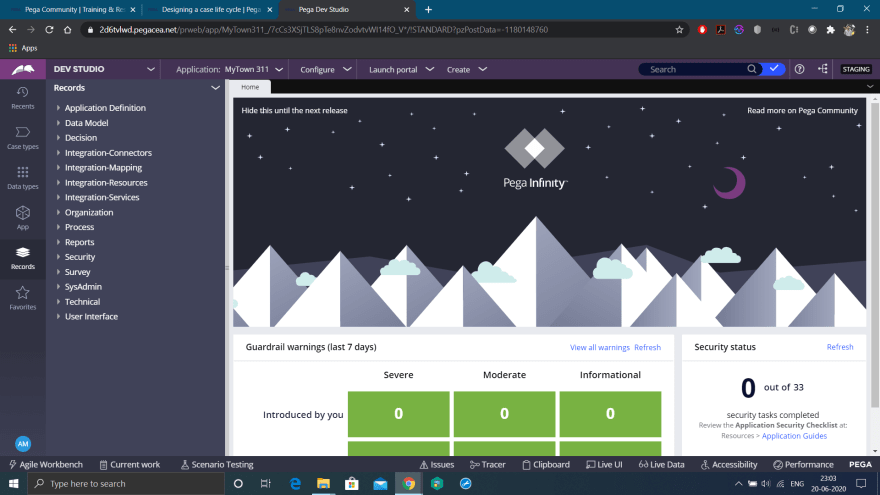Open the Configure menu

click(326, 70)
